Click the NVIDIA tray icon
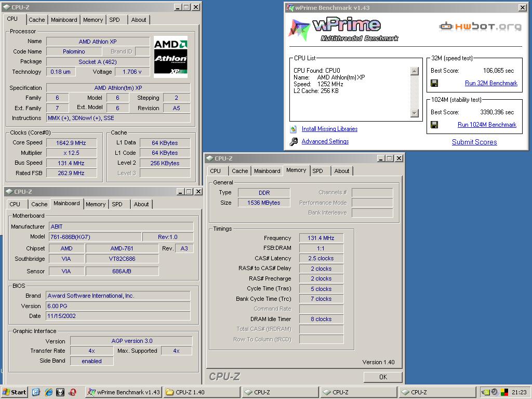This screenshot has width=532, height=399. point(486,392)
